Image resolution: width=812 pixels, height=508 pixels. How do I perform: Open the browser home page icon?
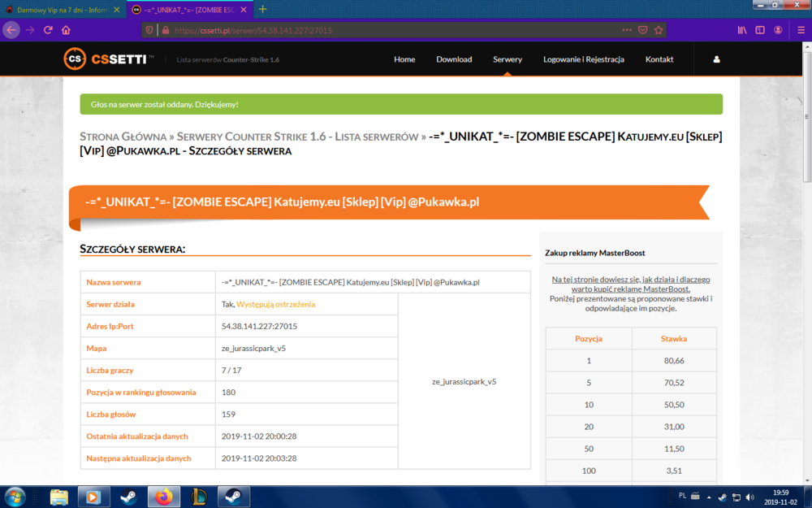66,30
